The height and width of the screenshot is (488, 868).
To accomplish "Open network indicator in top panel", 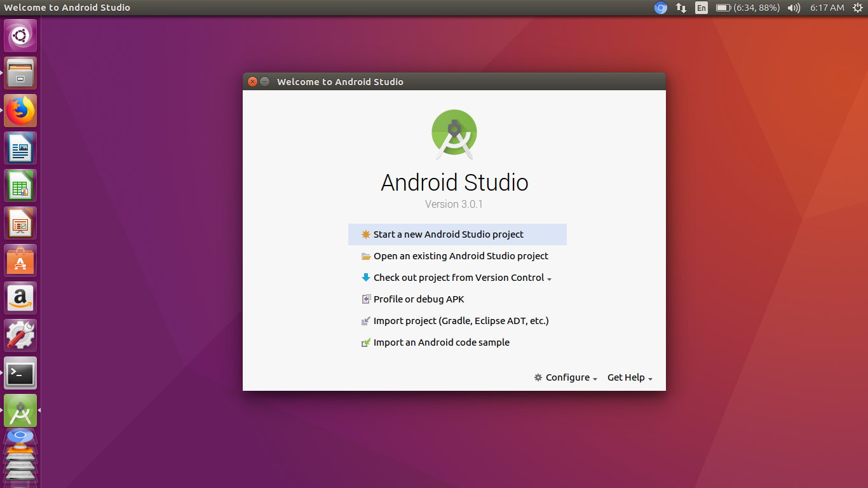I will point(681,8).
